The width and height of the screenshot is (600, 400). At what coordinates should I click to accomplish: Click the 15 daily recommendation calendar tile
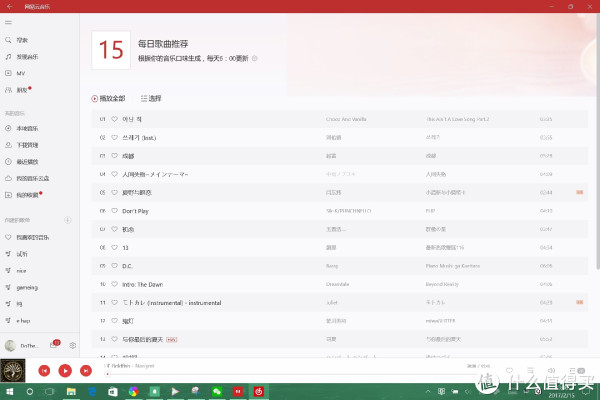pyautogui.click(x=111, y=50)
